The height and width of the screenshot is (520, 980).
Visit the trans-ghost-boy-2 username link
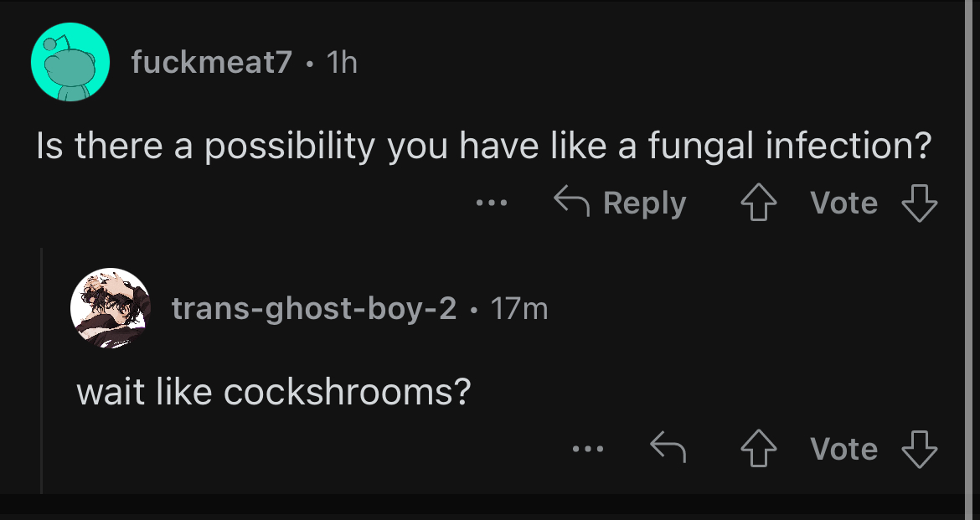tap(314, 308)
